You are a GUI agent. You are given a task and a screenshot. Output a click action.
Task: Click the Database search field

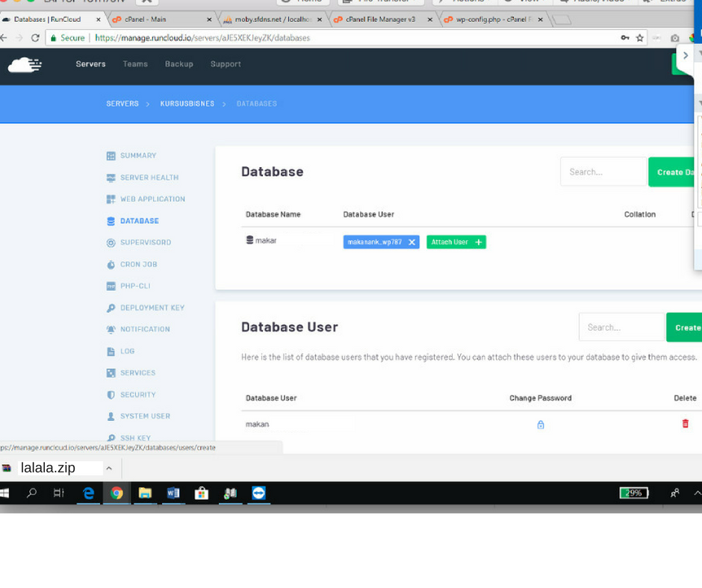(x=603, y=172)
